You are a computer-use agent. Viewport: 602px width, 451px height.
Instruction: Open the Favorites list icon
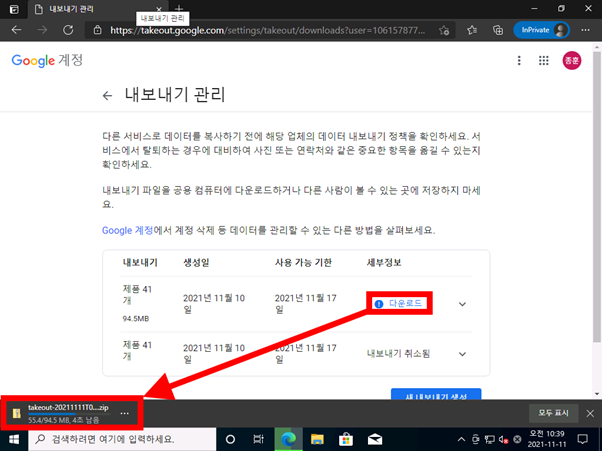pyautogui.click(x=472, y=30)
